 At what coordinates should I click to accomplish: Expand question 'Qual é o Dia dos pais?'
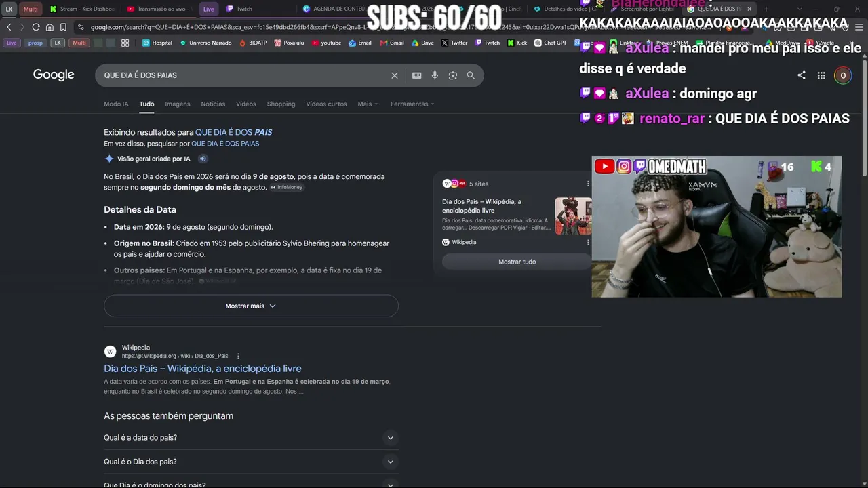coord(251,462)
